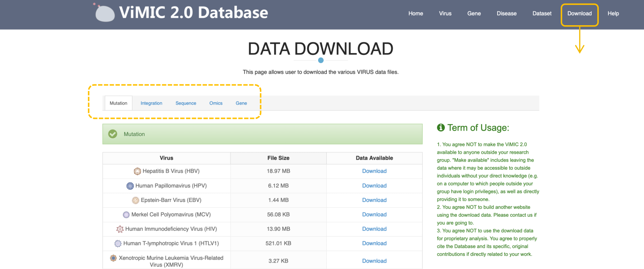644x269 pixels.
Task: Click the Human Papillomavirus icon
Action: click(130, 186)
